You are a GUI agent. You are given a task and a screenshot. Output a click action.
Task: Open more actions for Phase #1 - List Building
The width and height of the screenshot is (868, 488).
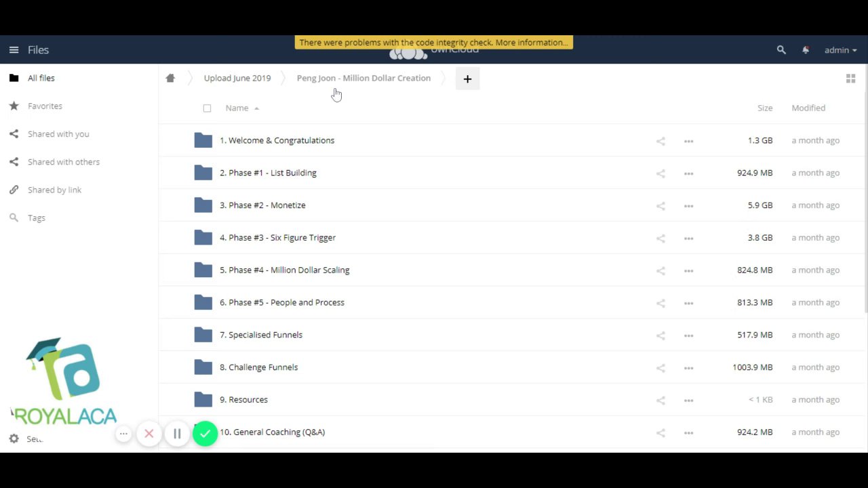coord(688,174)
